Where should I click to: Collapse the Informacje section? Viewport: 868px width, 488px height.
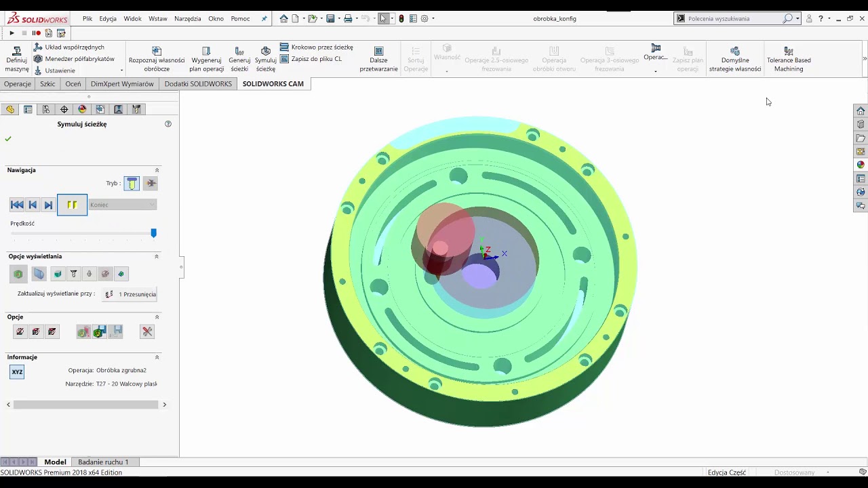coord(157,357)
